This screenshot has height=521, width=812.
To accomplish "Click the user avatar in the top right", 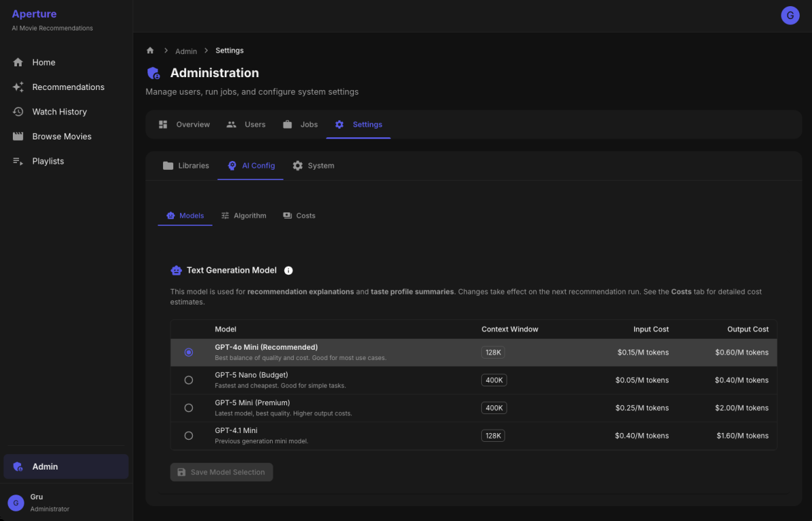I will [790, 16].
